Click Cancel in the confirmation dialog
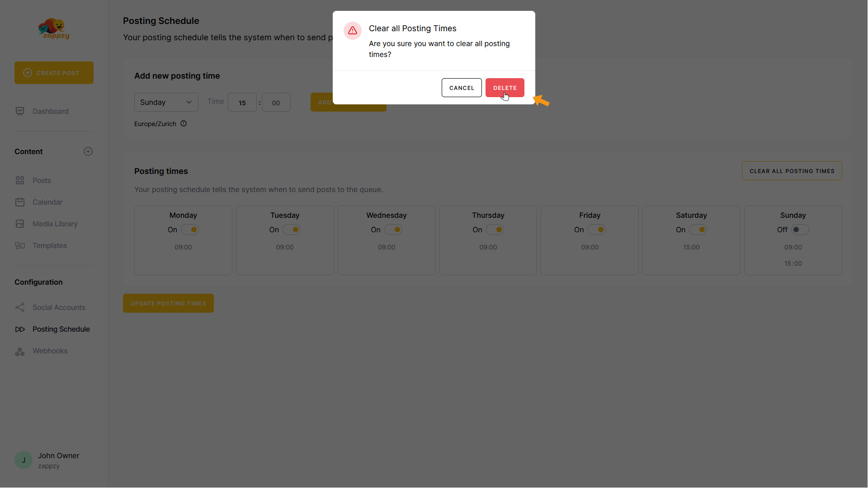Viewport: 868px width, 488px height. [461, 88]
